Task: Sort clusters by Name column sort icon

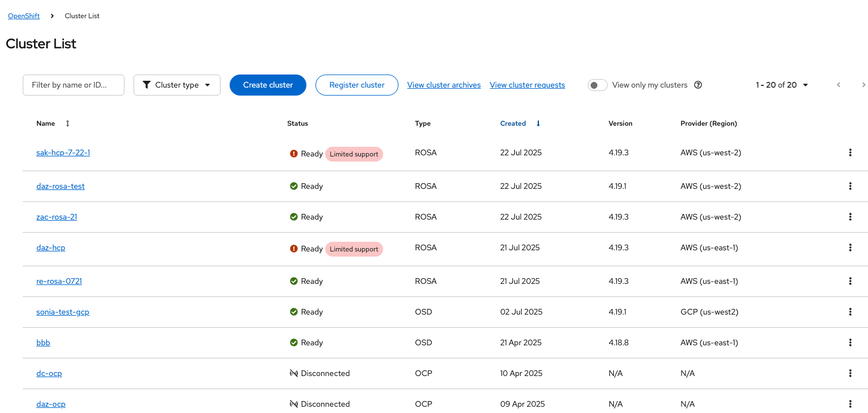Action: [x=68, y=123]
